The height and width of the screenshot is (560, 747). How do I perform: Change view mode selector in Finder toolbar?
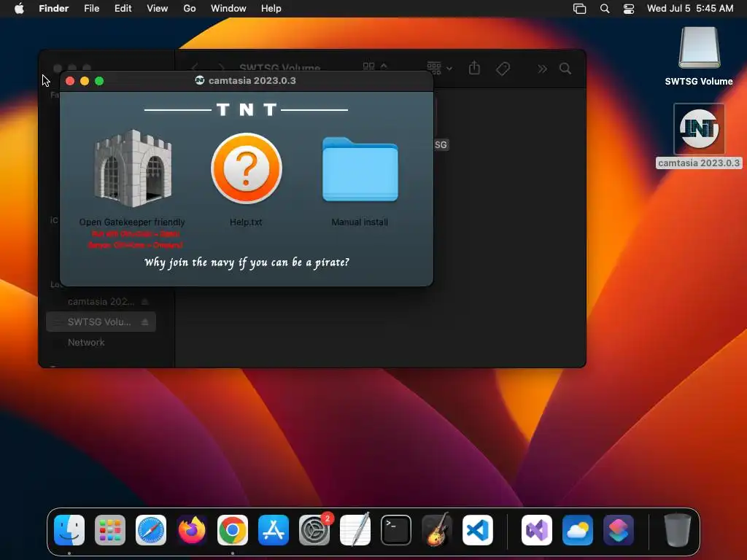point(376,66)
